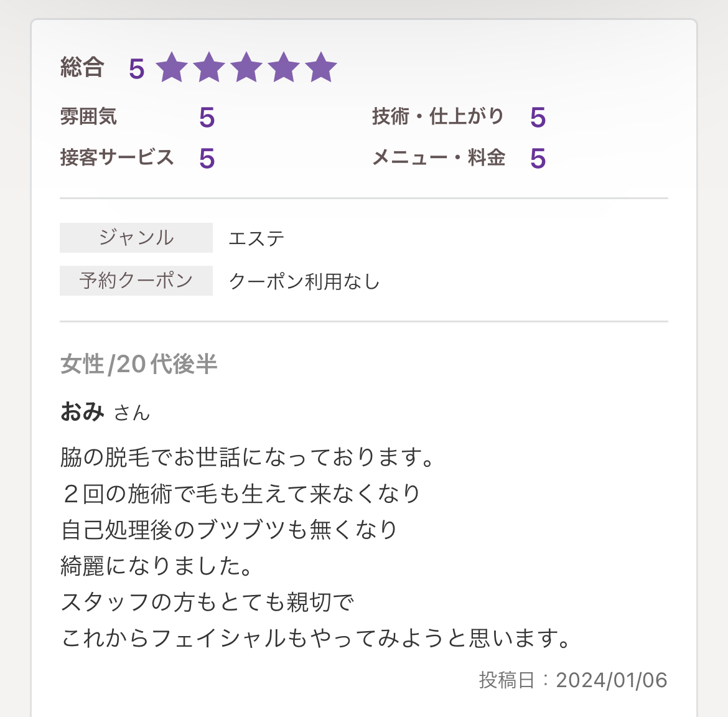
Task: Select the overall score number beside 総合
Action: pyautogui.click(x=136, y=68)
